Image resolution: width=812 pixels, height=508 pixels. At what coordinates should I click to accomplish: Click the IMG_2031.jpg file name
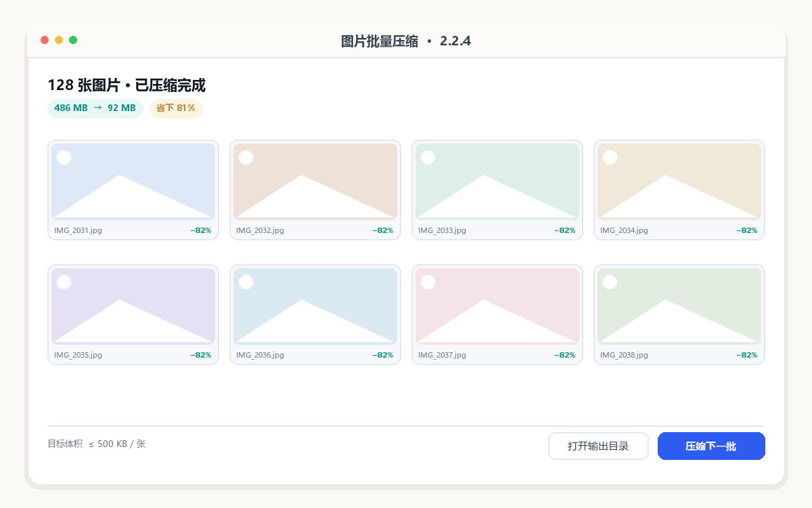point(78,230)
